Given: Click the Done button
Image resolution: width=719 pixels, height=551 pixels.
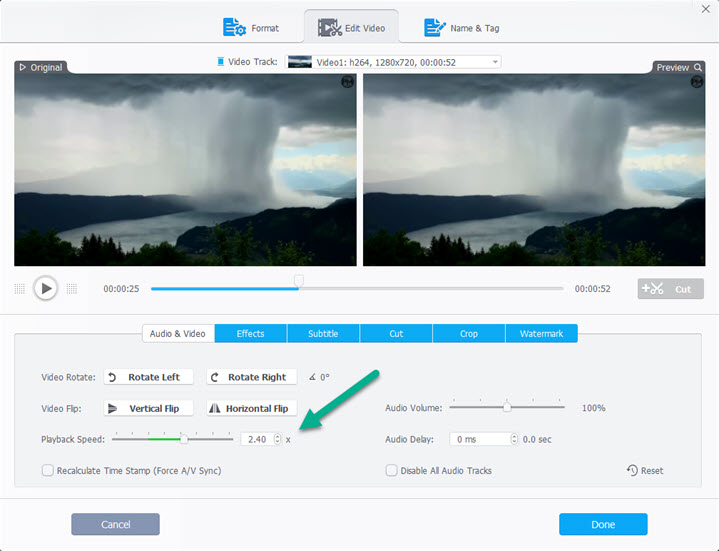Looking at the screenshot, I should tap(603, 524).
